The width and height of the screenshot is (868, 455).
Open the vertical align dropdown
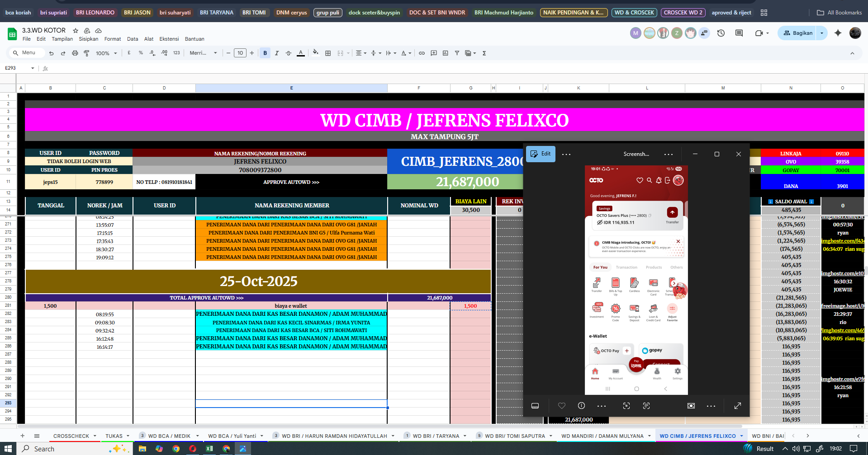tap(376, 53)
